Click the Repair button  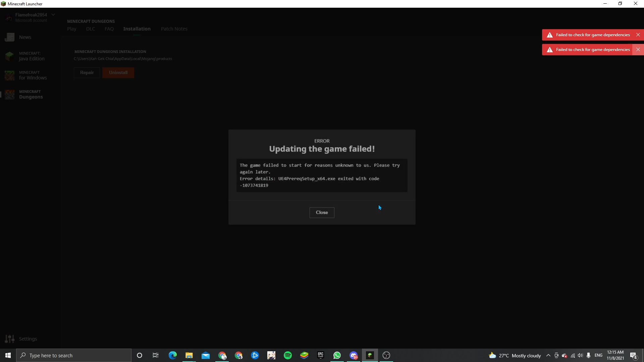click(87, 73)
